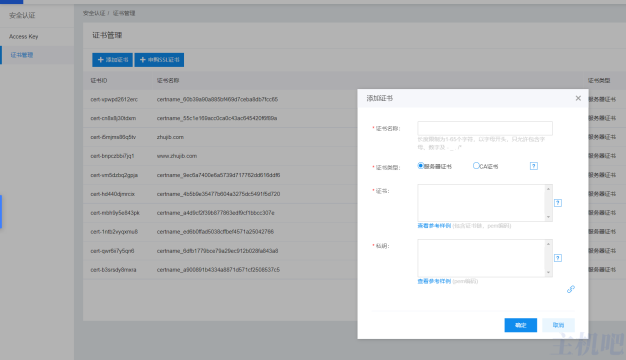
Task: Open the certificate reference sample link
Action: click(x=434, y=226)
